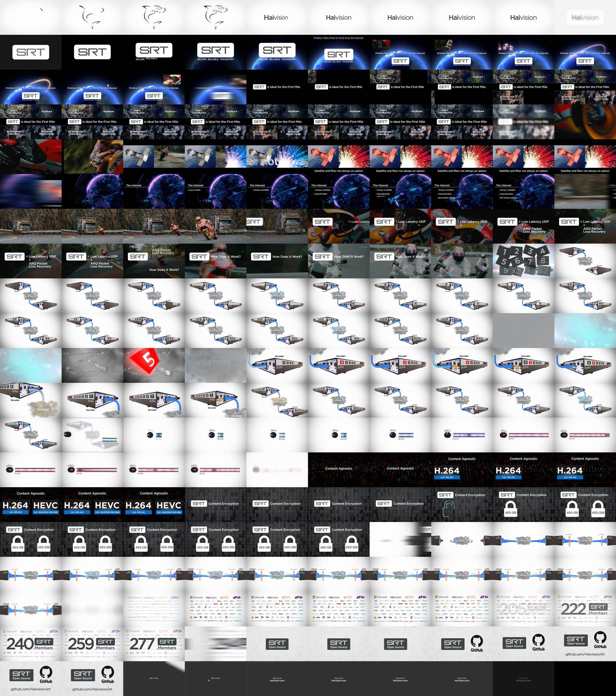The image size is (616, 696).
Task: Select the 277 SRT Members frame
Action: coord(154,644)
